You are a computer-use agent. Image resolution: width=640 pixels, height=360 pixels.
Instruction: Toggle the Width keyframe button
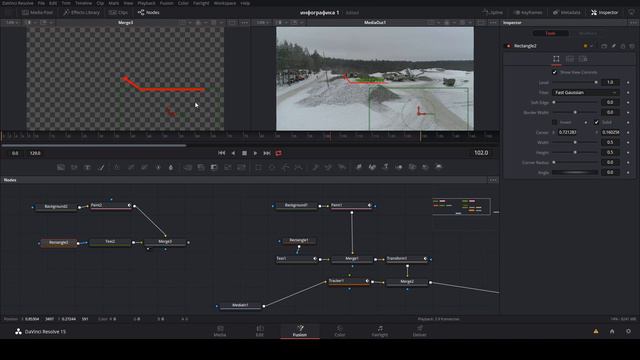pyautogui.click(x=628, y=142)
